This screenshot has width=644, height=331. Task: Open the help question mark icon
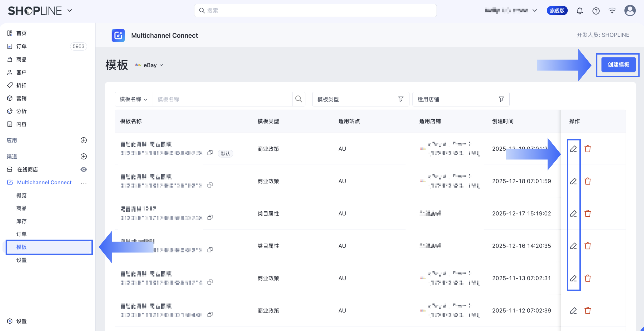[x=596, y=11]
